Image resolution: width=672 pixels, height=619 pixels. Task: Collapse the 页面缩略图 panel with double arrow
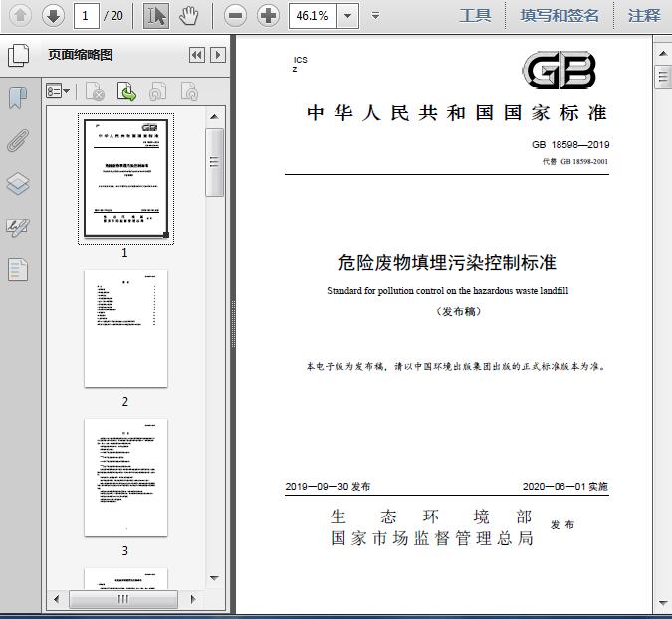[197, 55]
